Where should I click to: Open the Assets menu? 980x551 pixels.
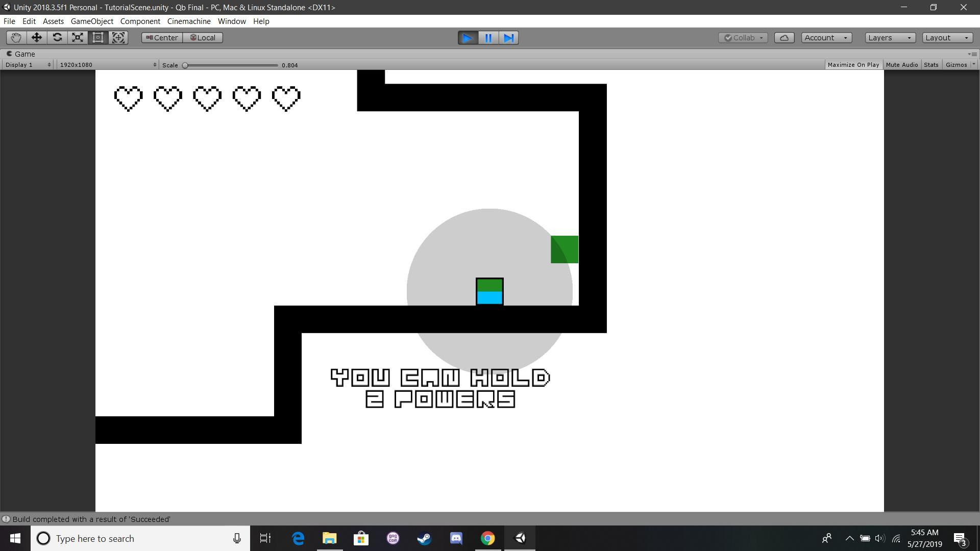click(53, 21)
